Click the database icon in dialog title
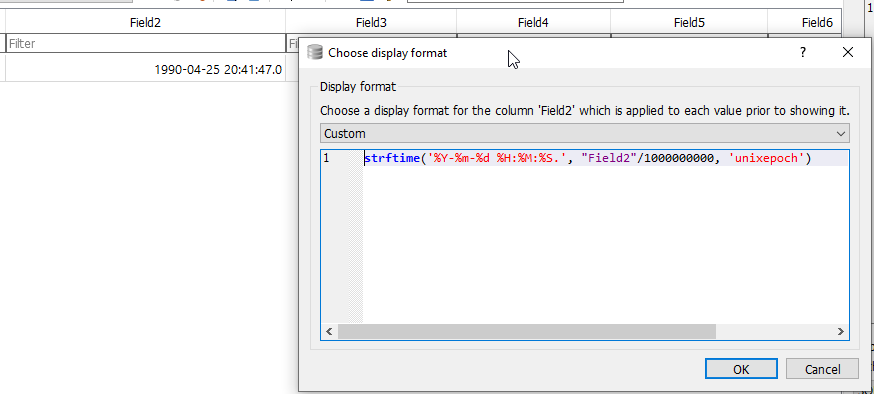This screenshot has height=394, width=874. 315,52
